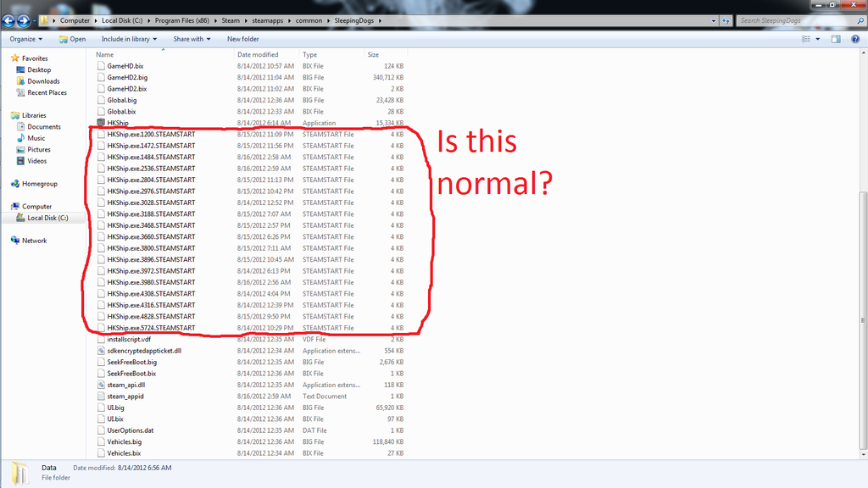868x488 pixels.
Task: Jump to steamapps in address path
Action: [x=267, y=20]
